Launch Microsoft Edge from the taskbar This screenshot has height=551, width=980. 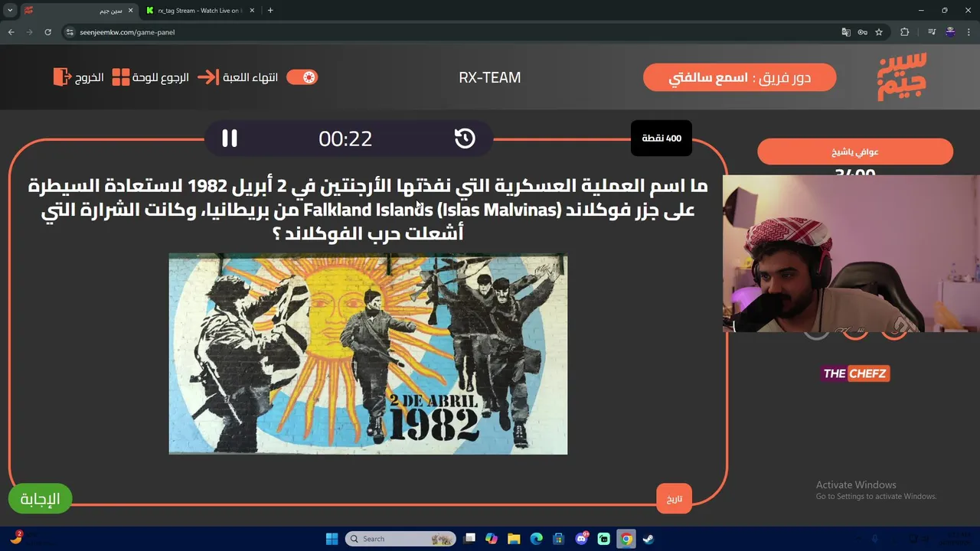point(537,539)
